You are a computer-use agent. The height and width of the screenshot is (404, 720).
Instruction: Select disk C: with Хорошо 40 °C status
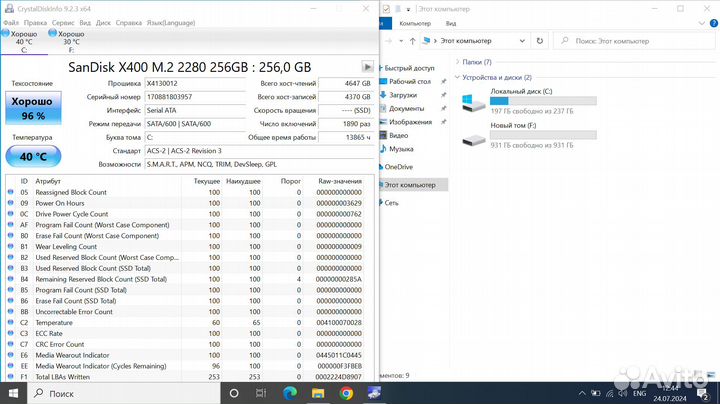[24, 42]
